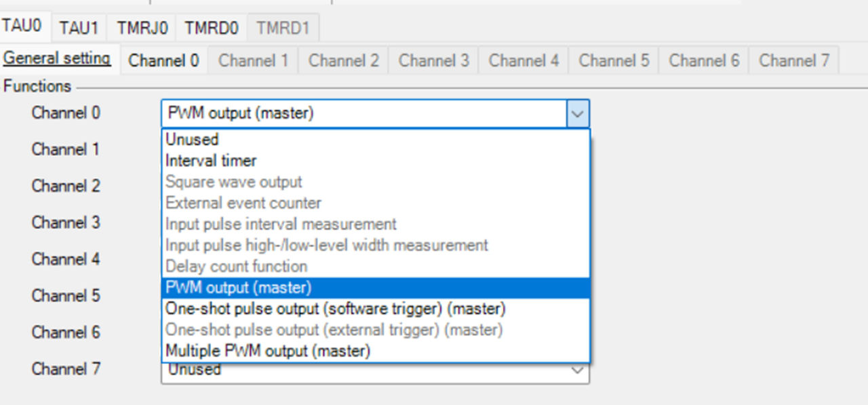Collapse the Channel 0 function dropdown arrow
The width and height of the screenshot is (868, 405).
(577, 114)
